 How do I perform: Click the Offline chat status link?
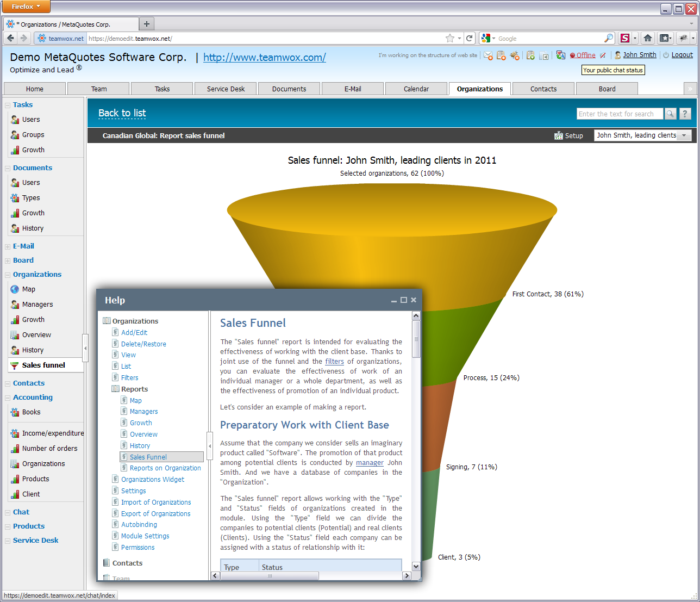click(586, 55)
